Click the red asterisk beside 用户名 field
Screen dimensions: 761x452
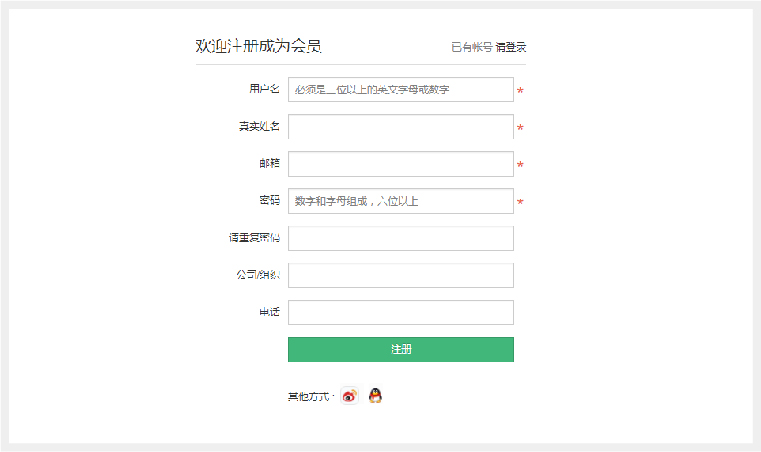tap(520, 90)
